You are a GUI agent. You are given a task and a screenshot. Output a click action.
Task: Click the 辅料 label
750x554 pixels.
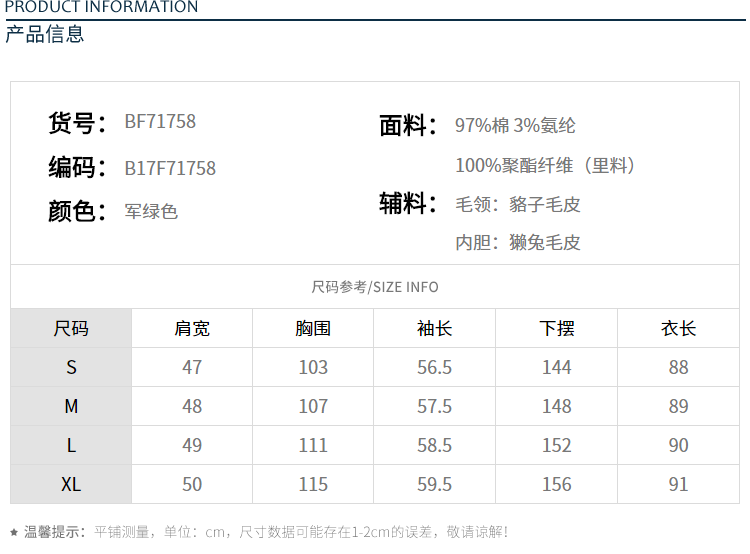click(408, 203)
